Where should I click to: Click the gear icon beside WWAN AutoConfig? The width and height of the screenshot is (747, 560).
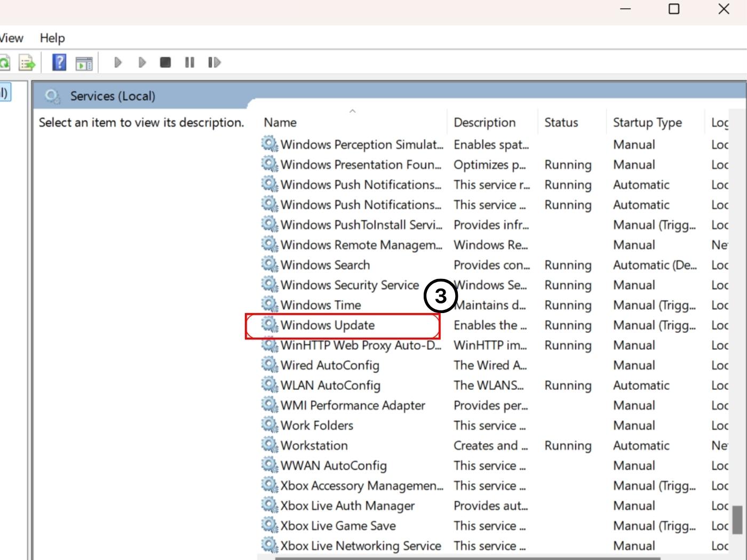click(x=269, y=465)
